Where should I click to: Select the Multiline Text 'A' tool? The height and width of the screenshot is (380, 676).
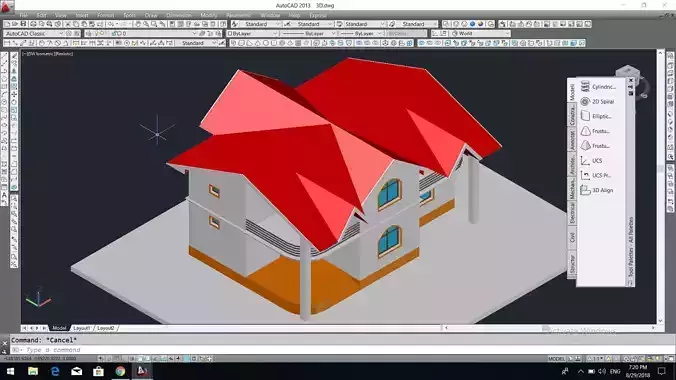click(5, 195)
